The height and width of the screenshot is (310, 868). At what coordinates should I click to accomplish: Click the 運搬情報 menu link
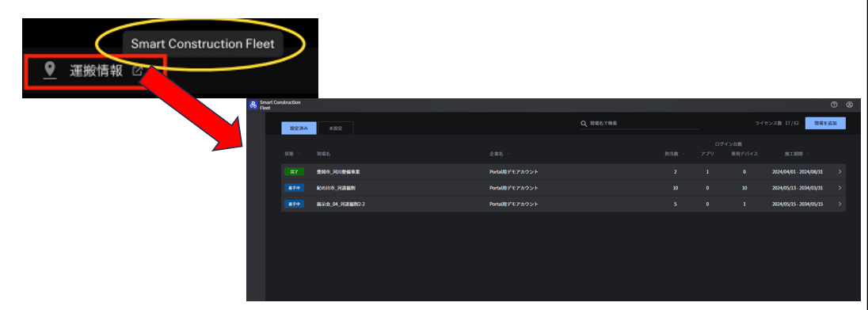click(96, 71)
